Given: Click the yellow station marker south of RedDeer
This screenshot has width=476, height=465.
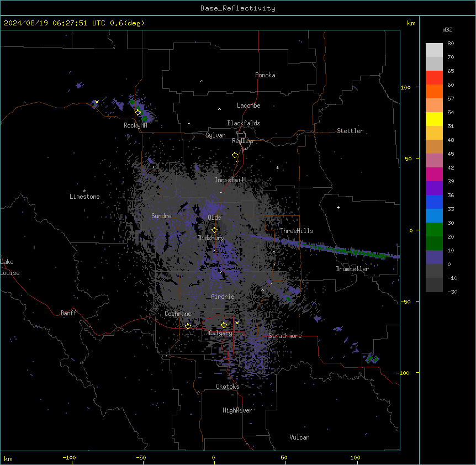Looking at the screenshot, I should 235,155.
